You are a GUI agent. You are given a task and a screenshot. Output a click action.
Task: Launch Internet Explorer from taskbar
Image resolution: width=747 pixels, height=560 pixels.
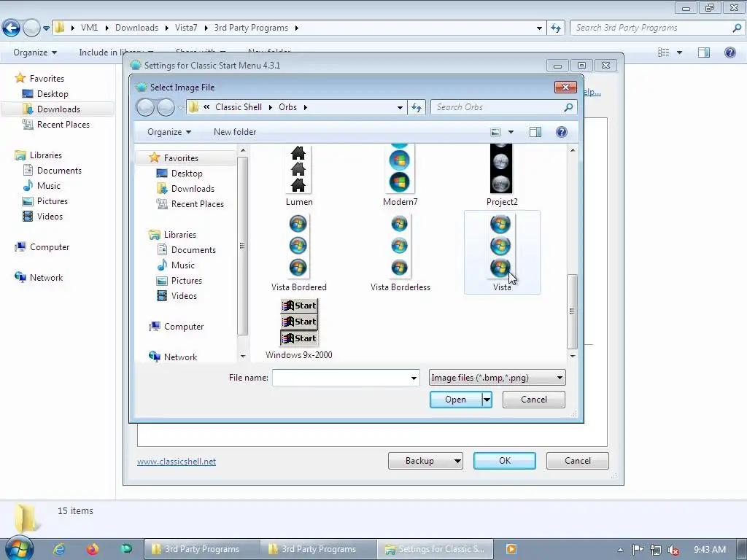coord(58,549)
